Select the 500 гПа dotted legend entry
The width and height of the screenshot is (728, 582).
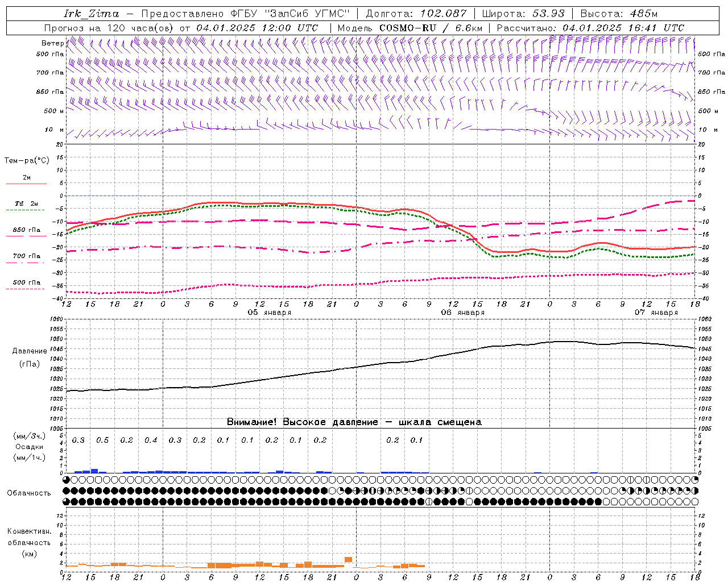point(26,282)
